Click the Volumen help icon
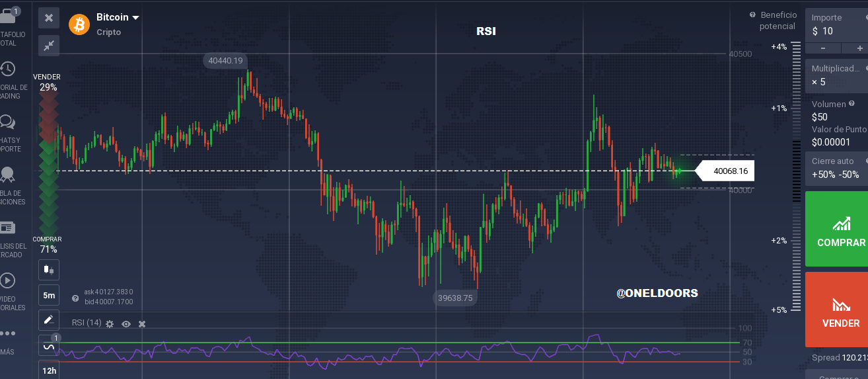The height and width of the screenshot is (379, 868). [x=851, y=103]
